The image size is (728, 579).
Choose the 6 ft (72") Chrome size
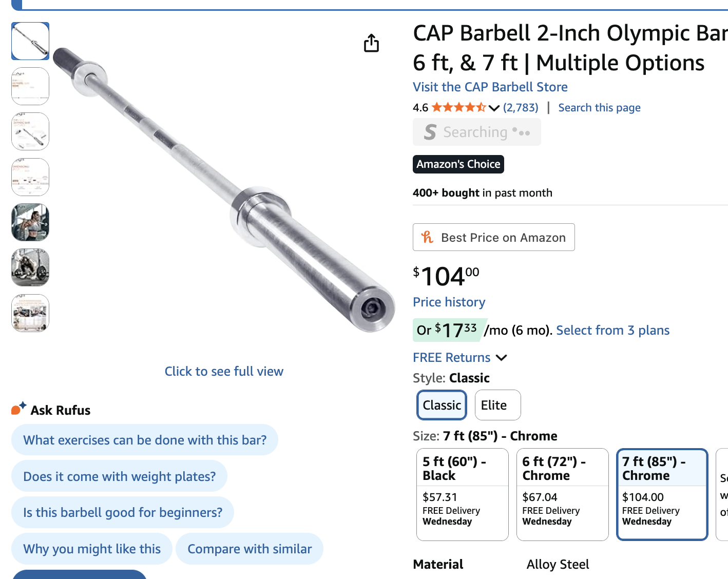click(x=562, y=494)
